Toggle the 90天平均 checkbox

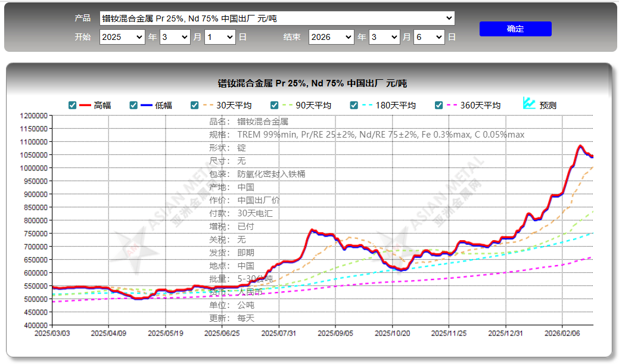[x=275, y=105]
